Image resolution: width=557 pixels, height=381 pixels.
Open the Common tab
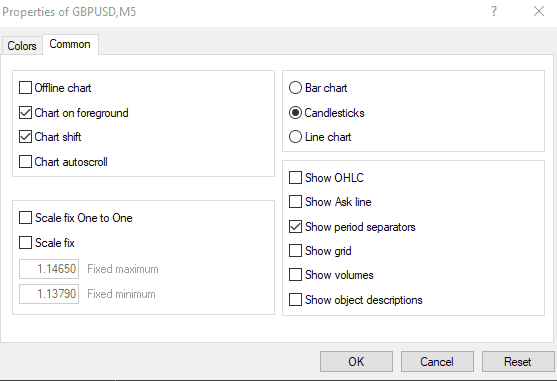tap(70, 44)
